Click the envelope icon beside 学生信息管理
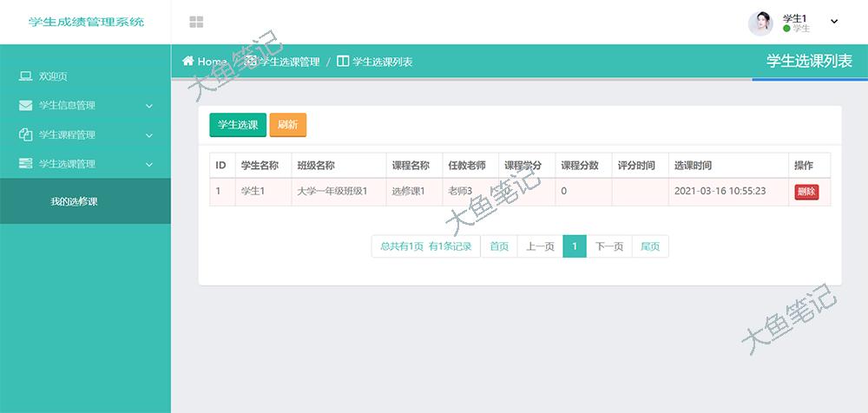 [25, 105]
